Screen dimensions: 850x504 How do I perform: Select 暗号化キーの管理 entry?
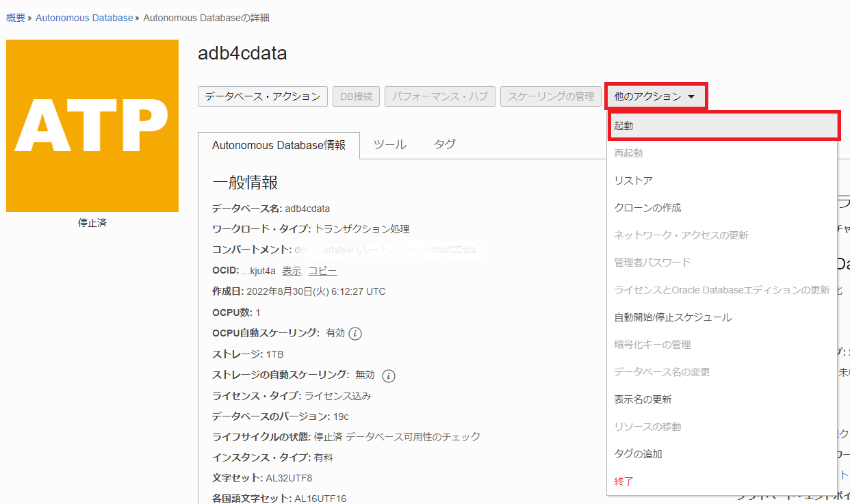click(722, 345)
